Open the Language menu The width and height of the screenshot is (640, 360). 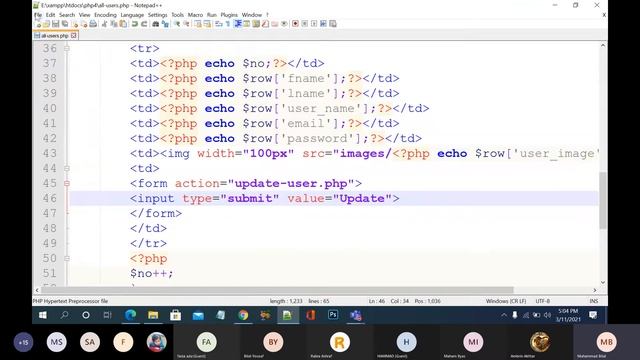coord(132,15)
